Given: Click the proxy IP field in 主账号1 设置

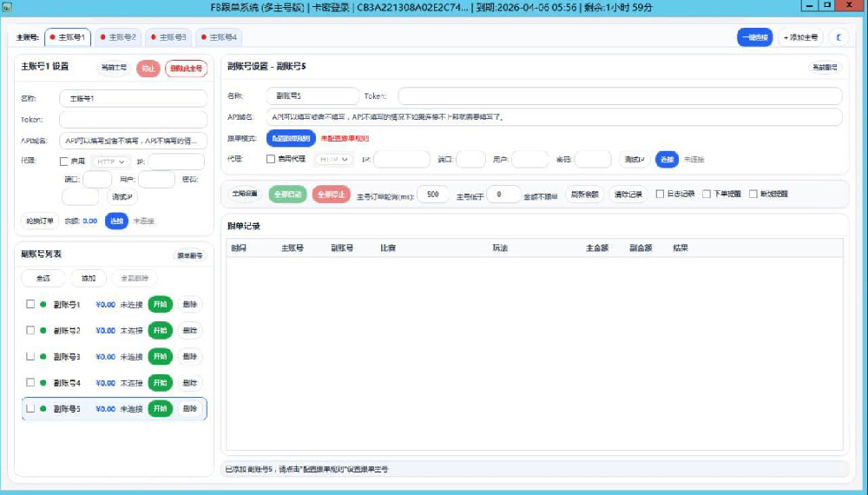Looking at the screenshot, I should point(176,162).
